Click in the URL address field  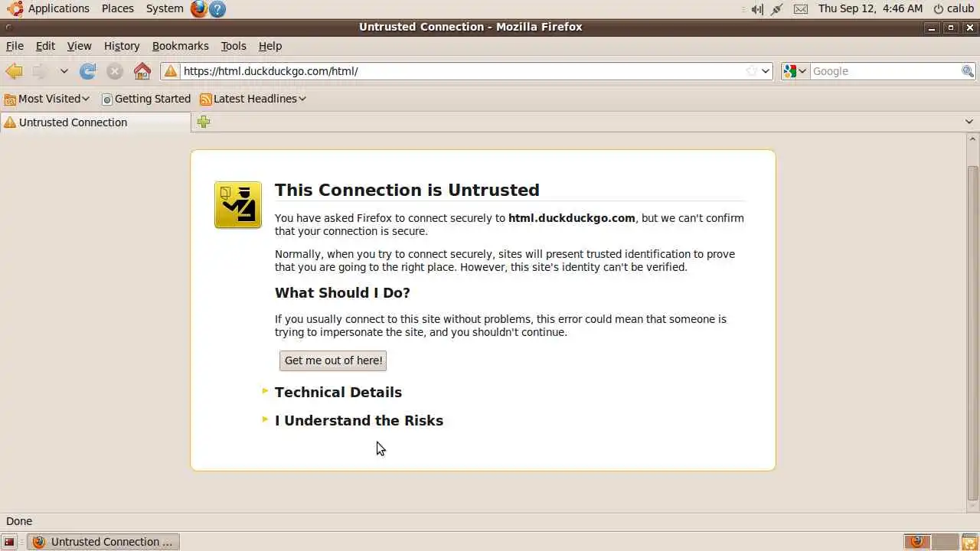pyautogui.click(x=462, y=71)
